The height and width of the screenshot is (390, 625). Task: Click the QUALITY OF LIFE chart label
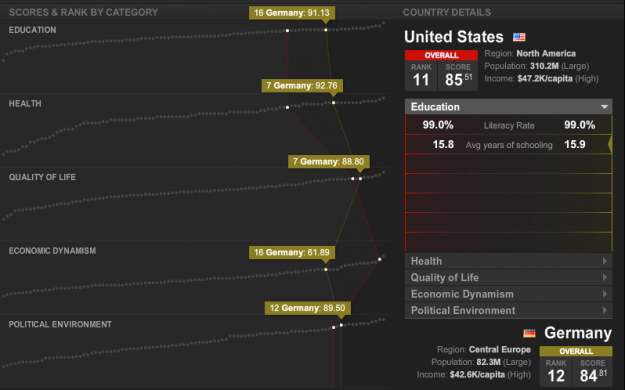(42, 177)
